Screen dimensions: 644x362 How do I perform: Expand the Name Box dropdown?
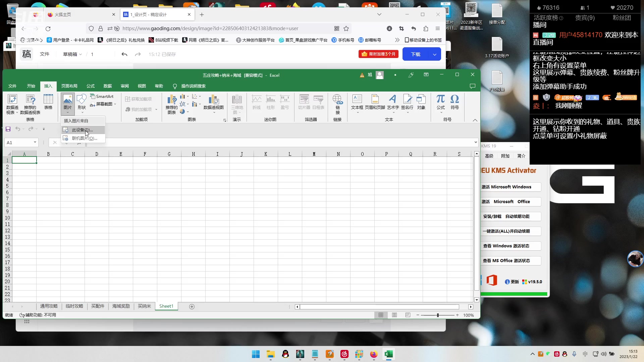35,142
